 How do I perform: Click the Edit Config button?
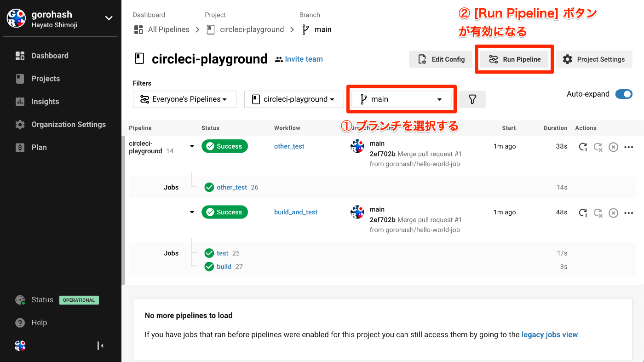[x=441, y=59]
